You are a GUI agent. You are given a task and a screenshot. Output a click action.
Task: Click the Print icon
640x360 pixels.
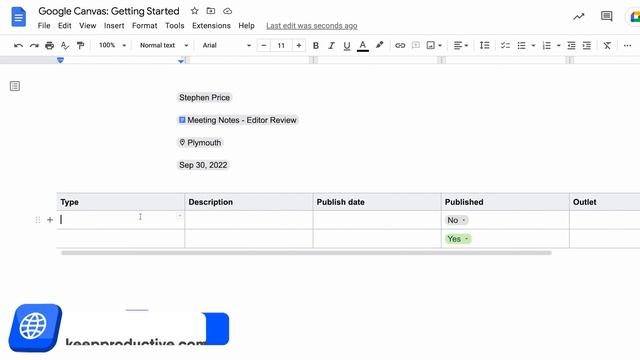tap(49, 45)
